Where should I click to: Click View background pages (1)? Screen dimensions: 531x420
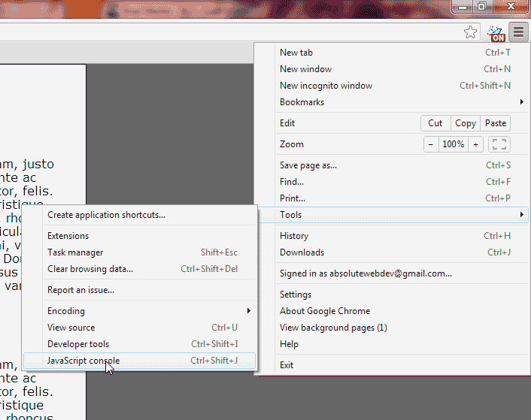[402, 328]
